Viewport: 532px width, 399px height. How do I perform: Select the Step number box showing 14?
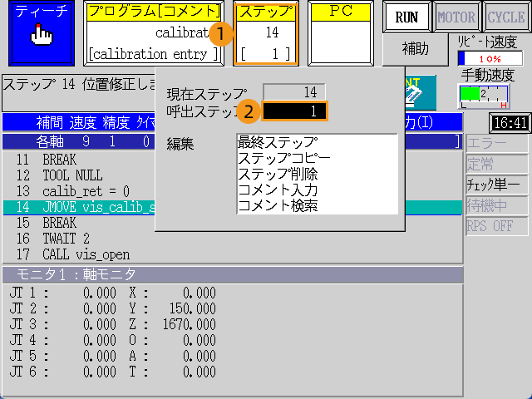(266, 33)
